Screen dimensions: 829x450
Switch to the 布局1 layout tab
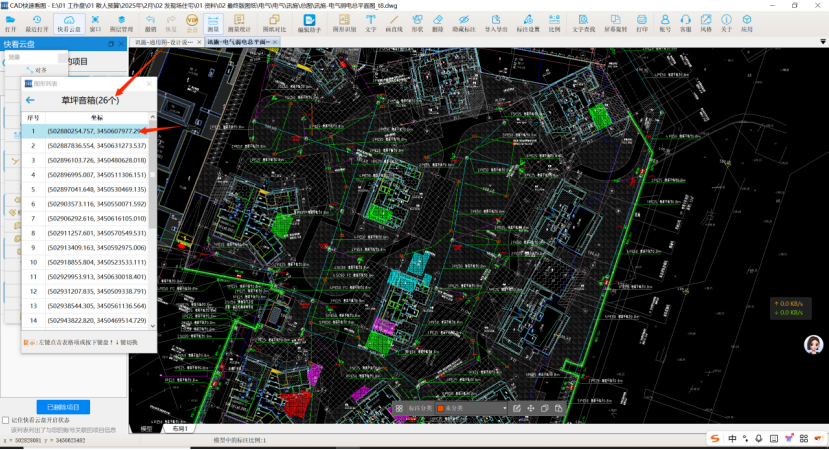[180, 429]
